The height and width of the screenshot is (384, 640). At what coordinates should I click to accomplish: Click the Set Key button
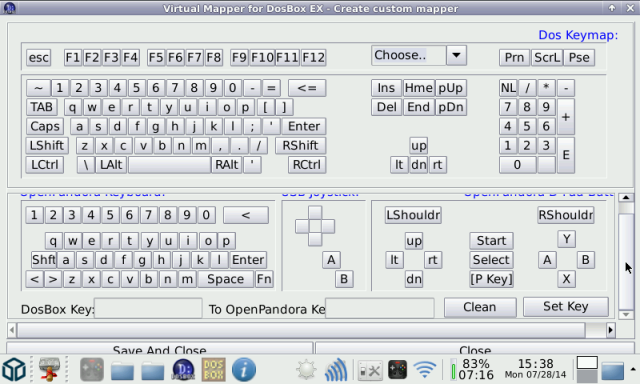tap(566, 306)
